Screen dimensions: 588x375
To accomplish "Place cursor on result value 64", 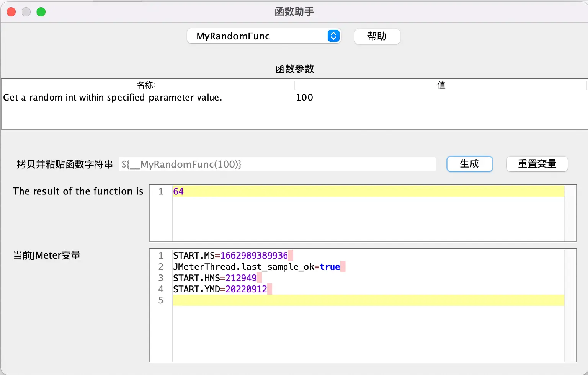I will point(178,191).
